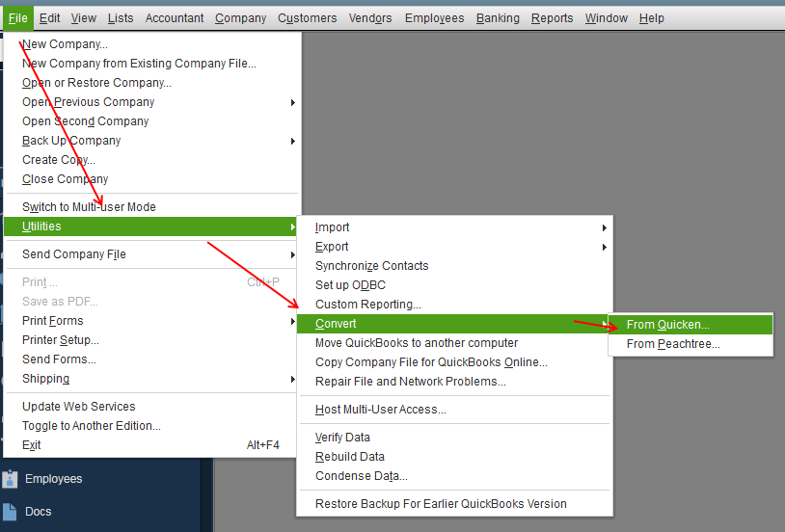Open the Employees menu in menu bar
The height and width of the screenshot is (532, 785).
pyautogui.click(x=435, y=18)
